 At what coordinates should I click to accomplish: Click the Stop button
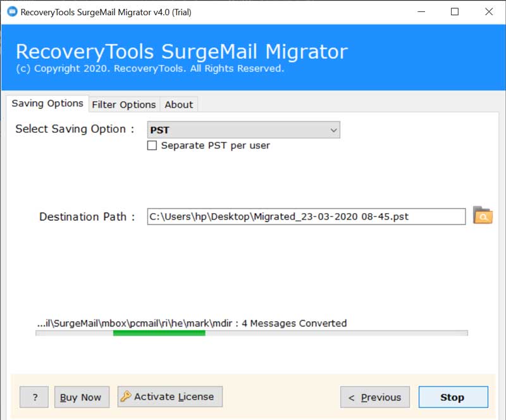coord(453,397)
